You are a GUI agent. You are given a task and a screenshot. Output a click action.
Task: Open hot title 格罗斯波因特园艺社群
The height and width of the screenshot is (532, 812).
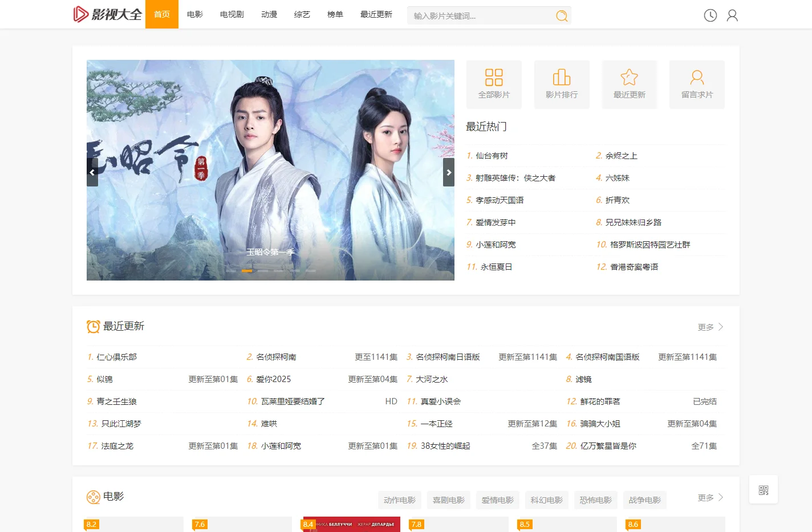tap(650, 245)
